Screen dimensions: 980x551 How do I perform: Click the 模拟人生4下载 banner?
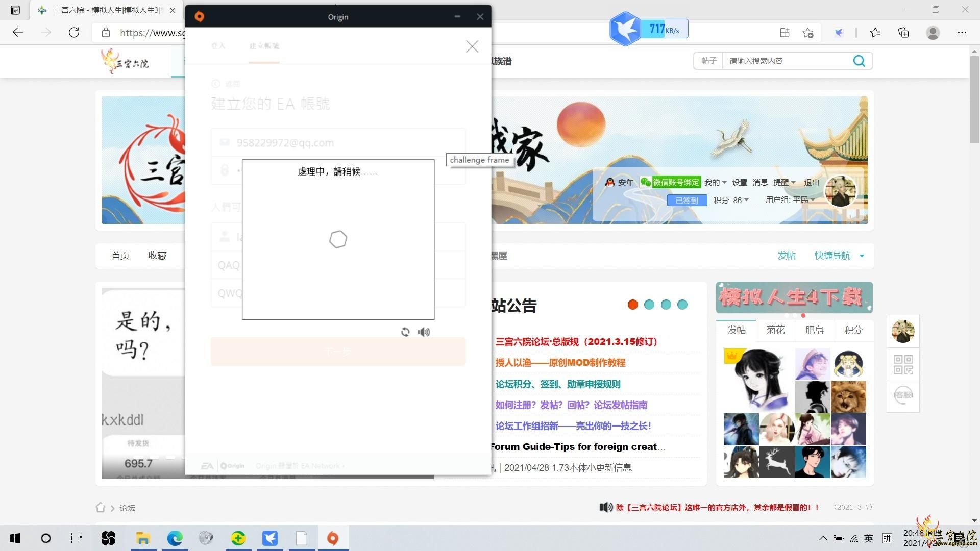(794, 297)
